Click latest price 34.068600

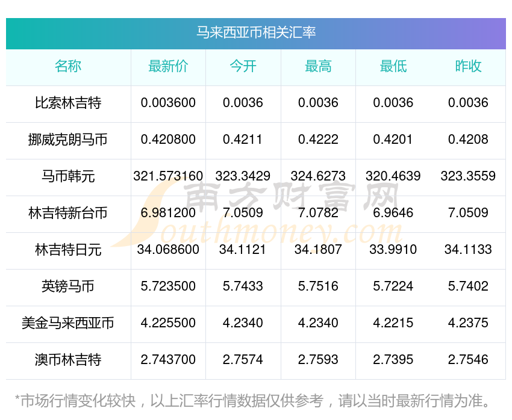[x=168, y=250]
